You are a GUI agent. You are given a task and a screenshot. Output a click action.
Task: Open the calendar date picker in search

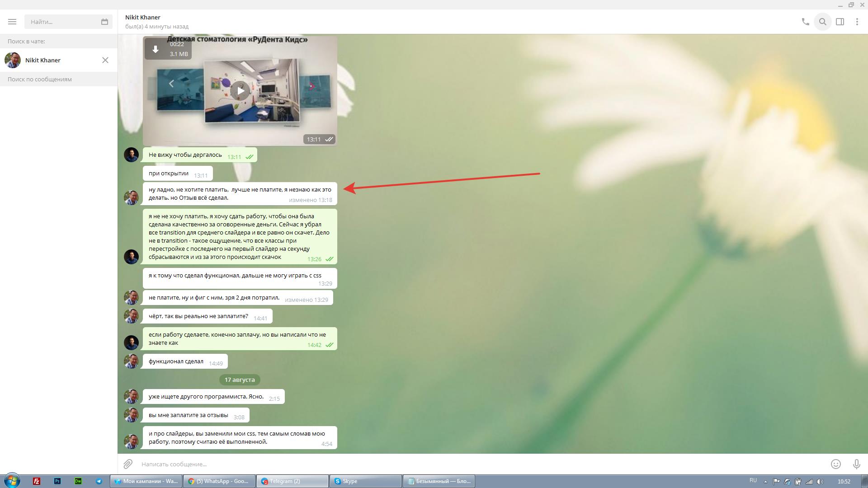tap(104, 22)
